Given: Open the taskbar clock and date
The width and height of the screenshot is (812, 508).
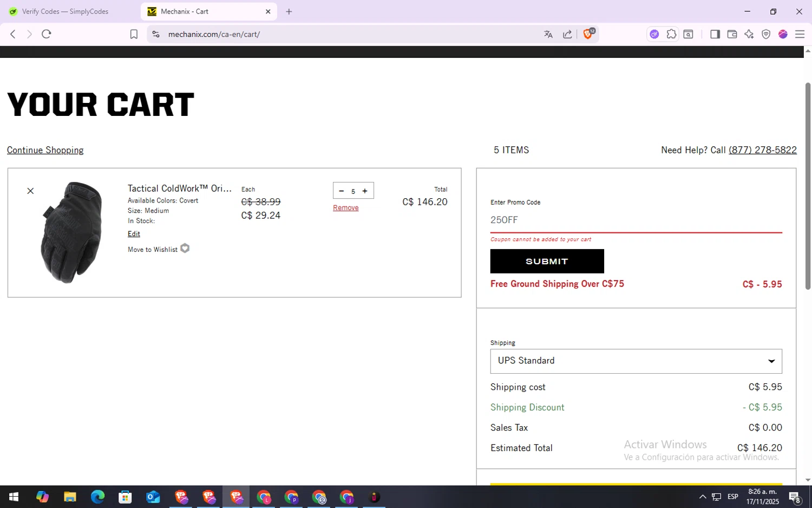Looking at the screenshot, I should [762, 497].
